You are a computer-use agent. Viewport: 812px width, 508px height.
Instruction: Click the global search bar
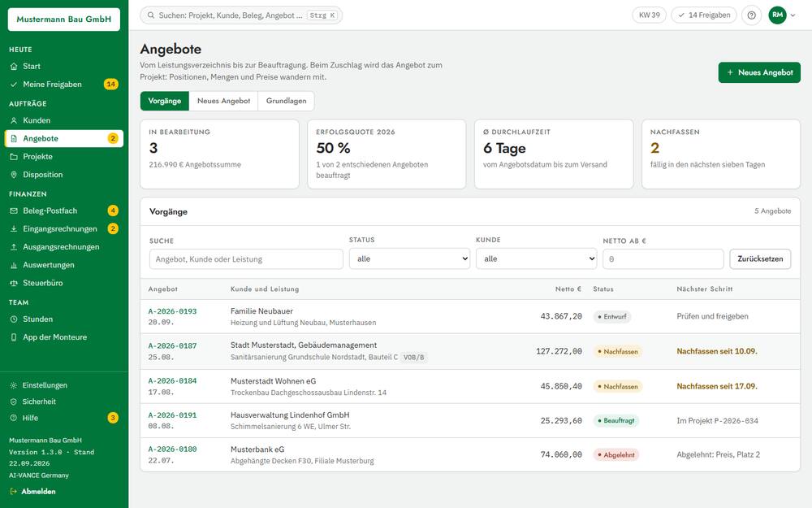241,15
